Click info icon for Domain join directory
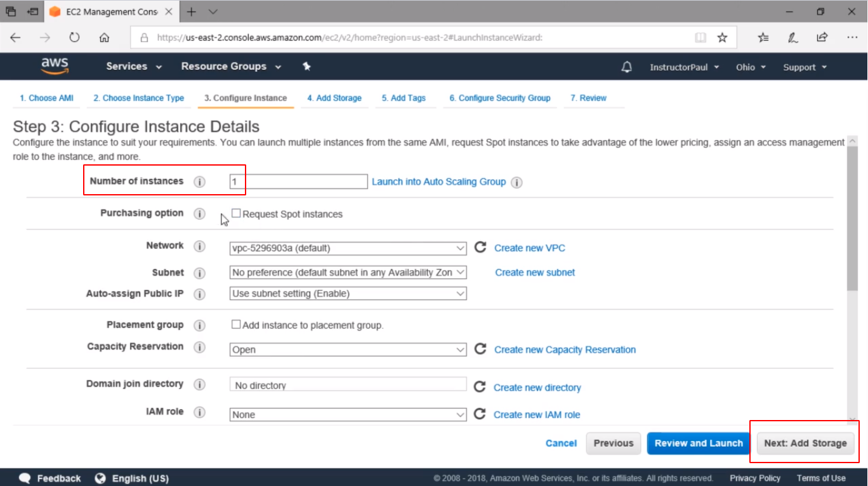The height and width of the screenshot is (486, 868). [x=199, y=384]
